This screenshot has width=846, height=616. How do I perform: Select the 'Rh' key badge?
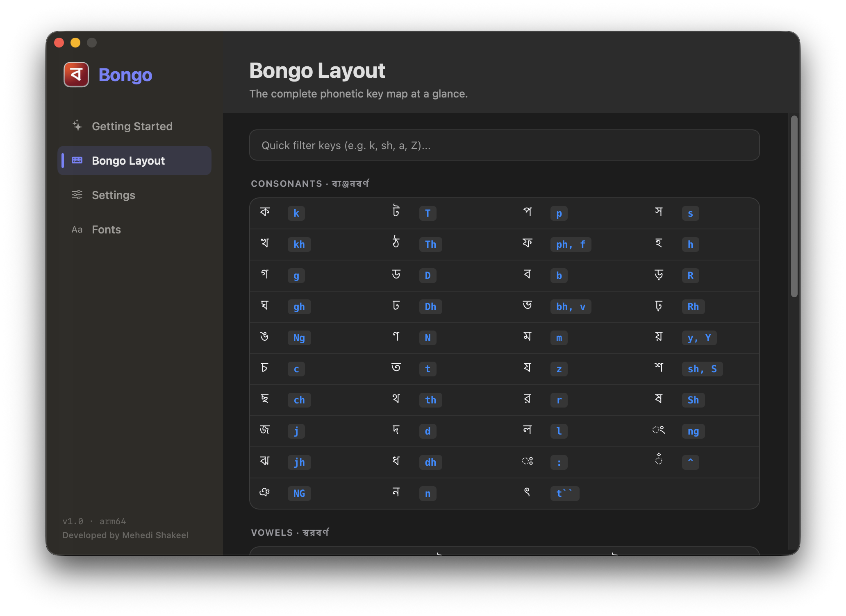pos(693,307)
